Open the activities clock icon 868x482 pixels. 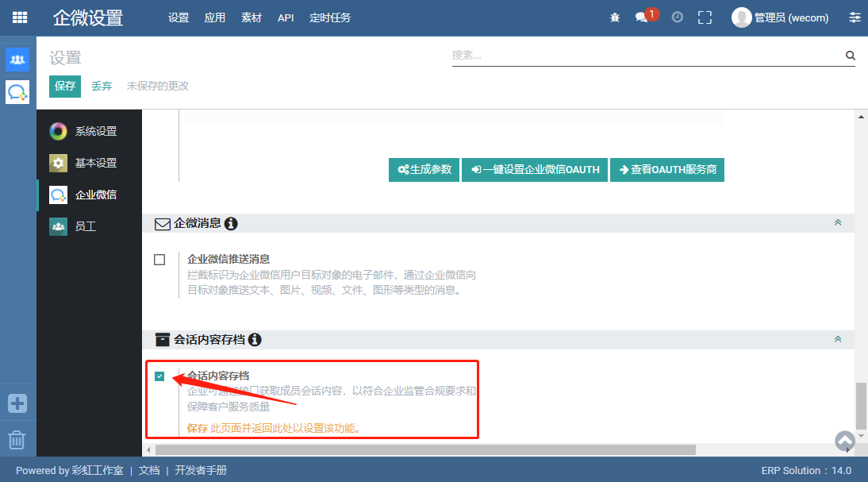pyautogui.click(x=677, y=17)
